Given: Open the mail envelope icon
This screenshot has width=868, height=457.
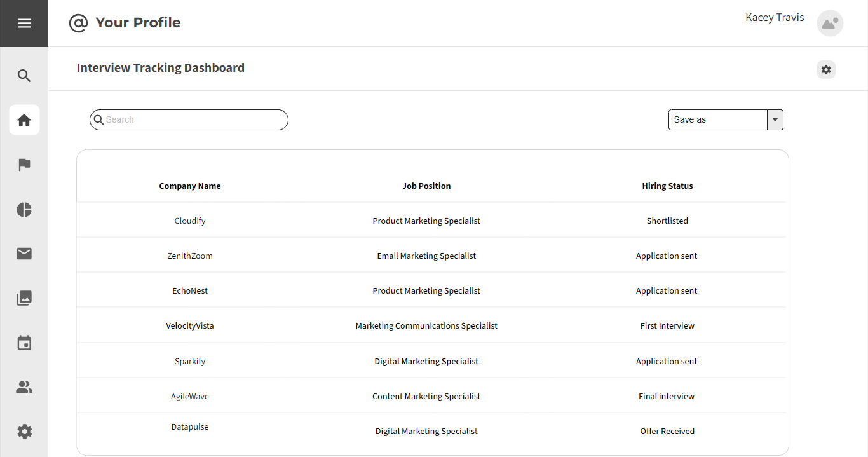Looking at the screenshot, I should pyautogui.click(x=24, y=254).
